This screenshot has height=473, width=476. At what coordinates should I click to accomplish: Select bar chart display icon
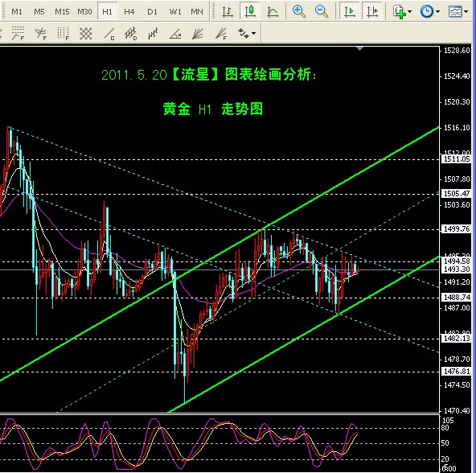coord(228,11)
